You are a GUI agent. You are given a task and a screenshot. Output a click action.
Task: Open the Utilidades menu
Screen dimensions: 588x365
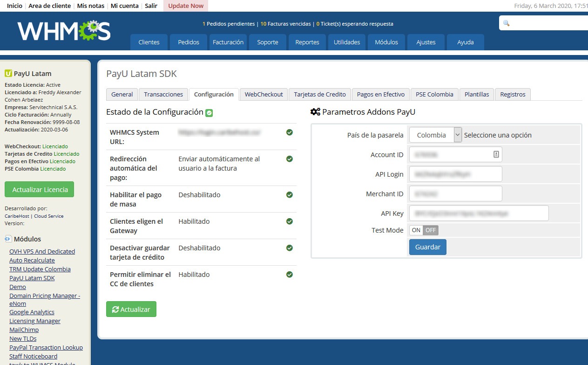(347, 42)
